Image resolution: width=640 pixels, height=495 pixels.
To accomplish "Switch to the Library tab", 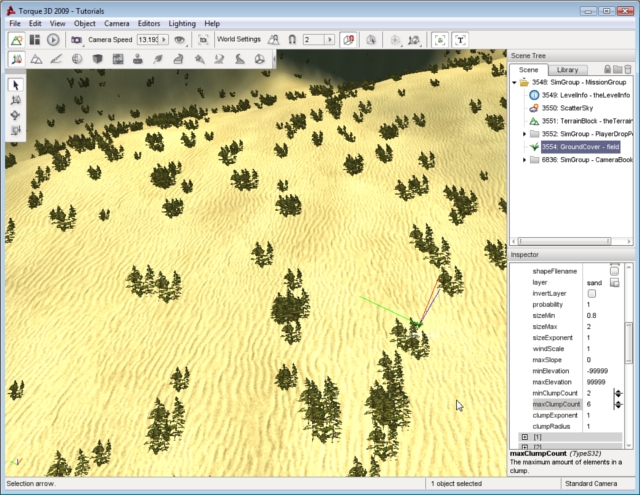I will click(566, 69).
